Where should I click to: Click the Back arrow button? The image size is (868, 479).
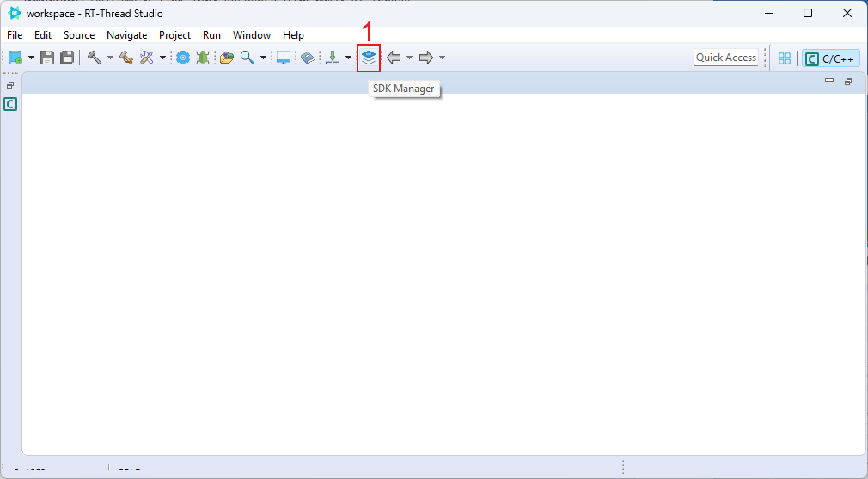pyautogui.click(x=394, y=58)
